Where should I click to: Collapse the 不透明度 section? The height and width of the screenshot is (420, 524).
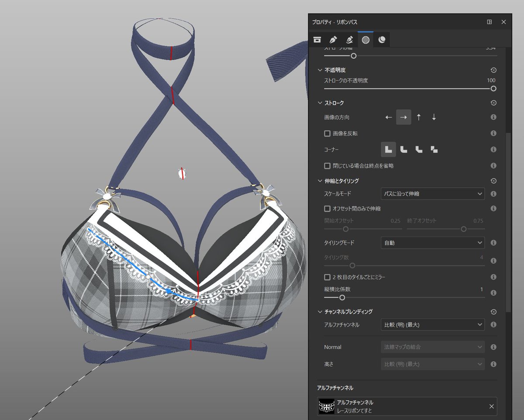[x=319, y=70]
